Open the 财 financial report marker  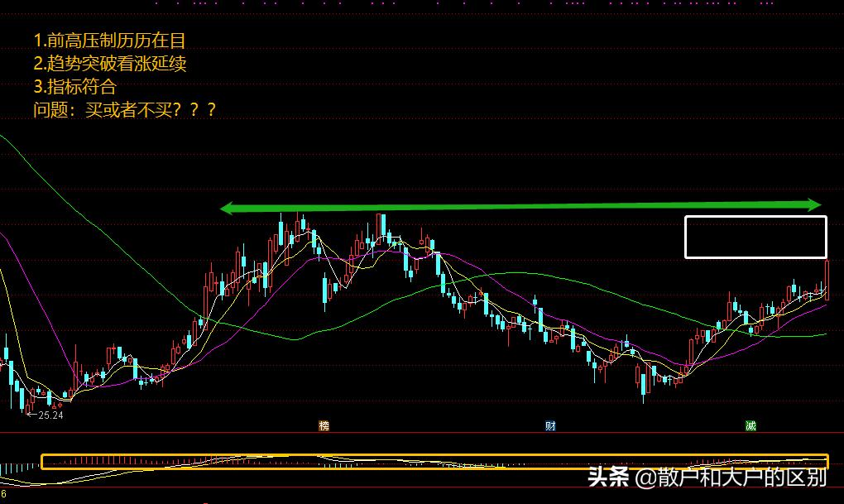point(550,426)
